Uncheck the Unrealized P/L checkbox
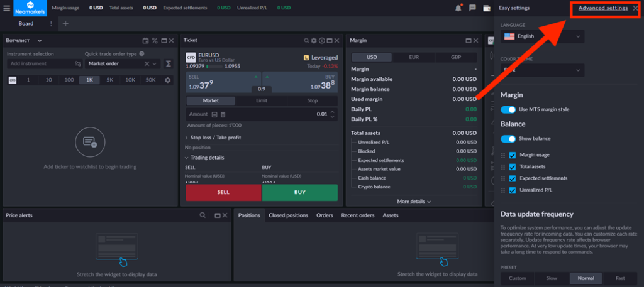Viewport: 644px width, 287px height. coord(513,190)
